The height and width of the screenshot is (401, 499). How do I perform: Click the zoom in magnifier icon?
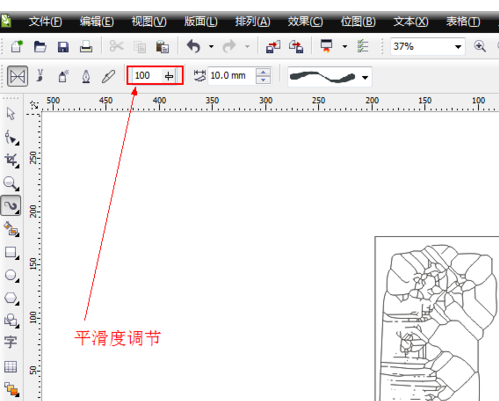pyautogui.click(x=480, y=46)
